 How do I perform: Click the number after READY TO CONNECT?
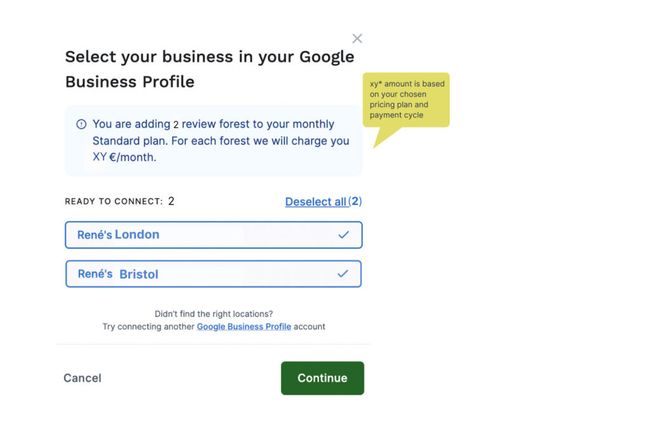pos(171,202)
